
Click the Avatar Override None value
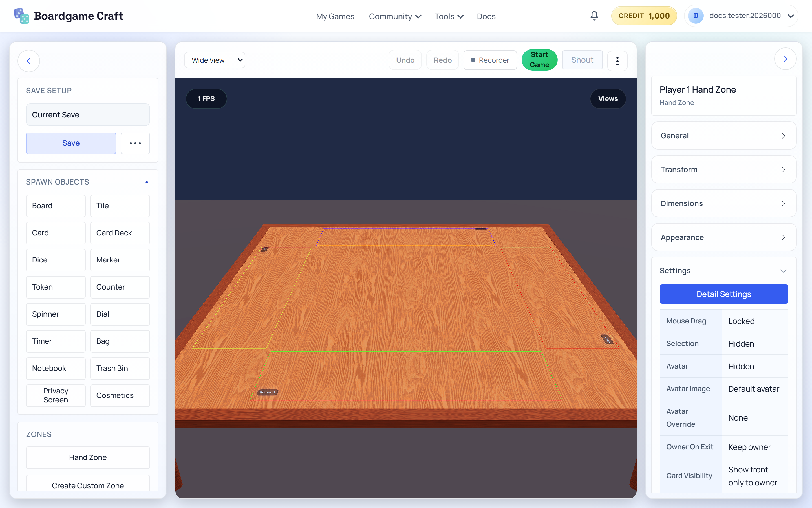[x=754, y=418]
